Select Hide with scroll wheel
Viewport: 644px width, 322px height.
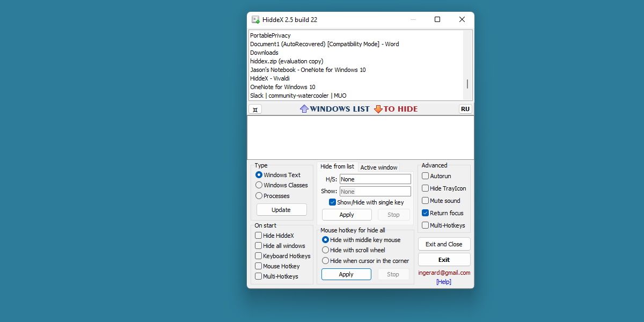click(x=325, y=250)
